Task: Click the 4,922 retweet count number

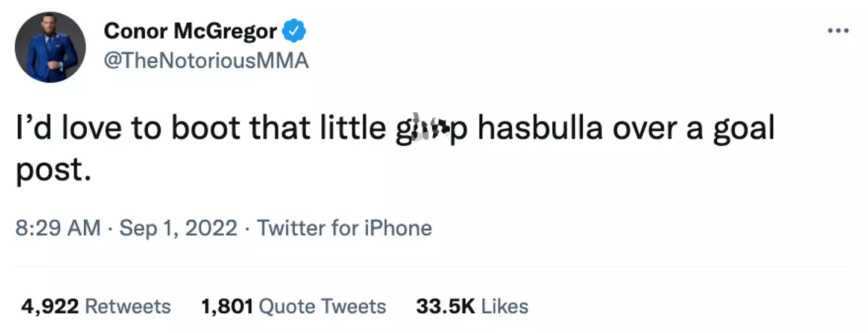Action: coord(50,307)
